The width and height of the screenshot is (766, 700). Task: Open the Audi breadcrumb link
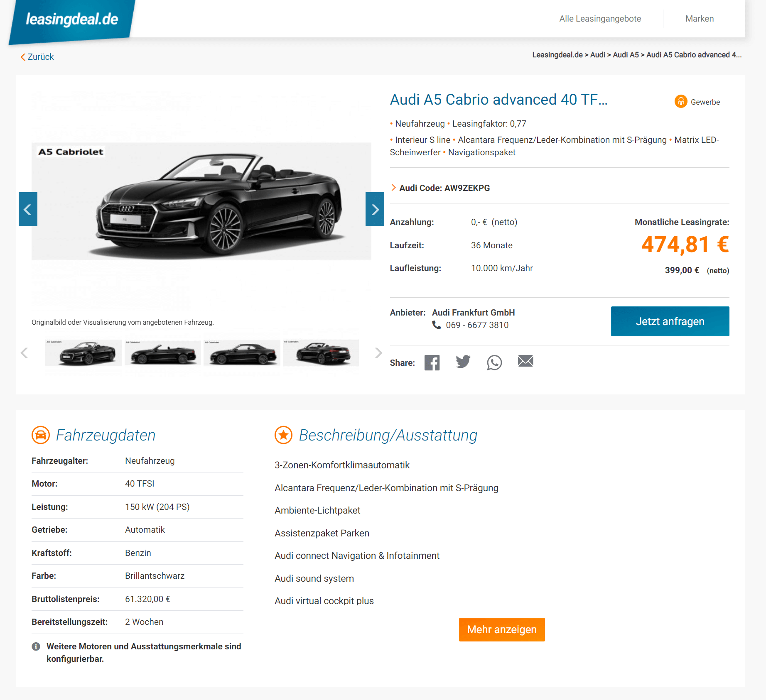coord(597,55)
